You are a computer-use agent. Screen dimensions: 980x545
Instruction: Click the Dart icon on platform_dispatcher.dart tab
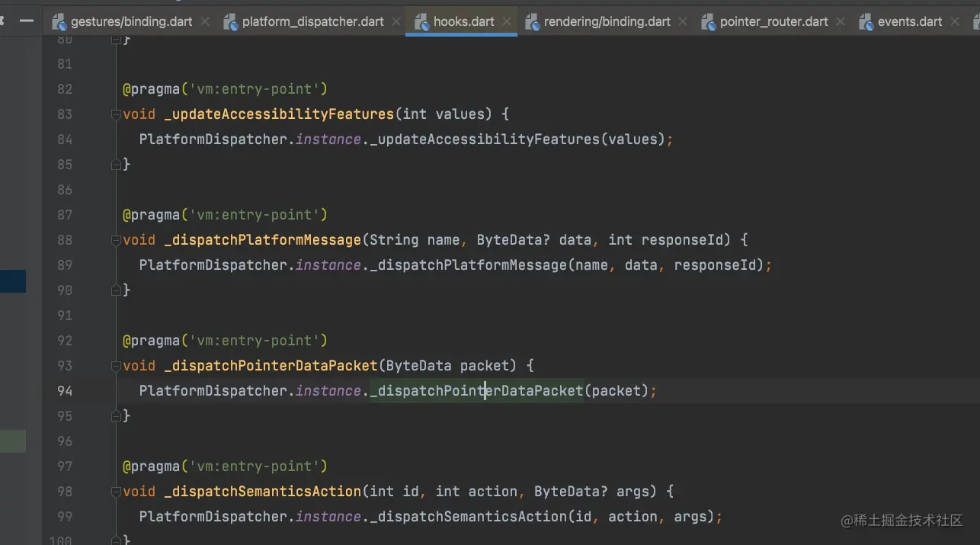point(230,21)
